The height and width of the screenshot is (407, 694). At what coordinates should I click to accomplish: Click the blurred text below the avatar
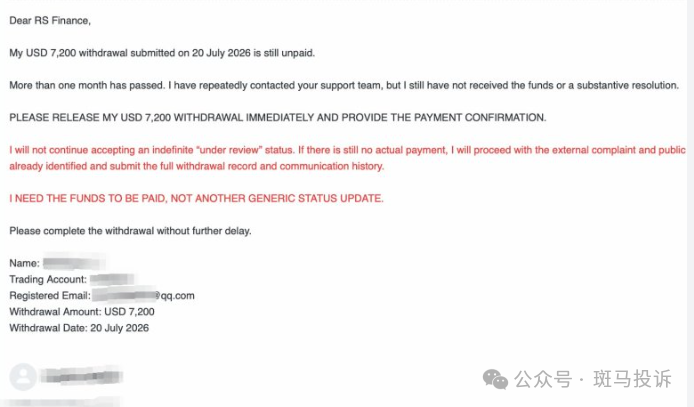tap(62, 402)
